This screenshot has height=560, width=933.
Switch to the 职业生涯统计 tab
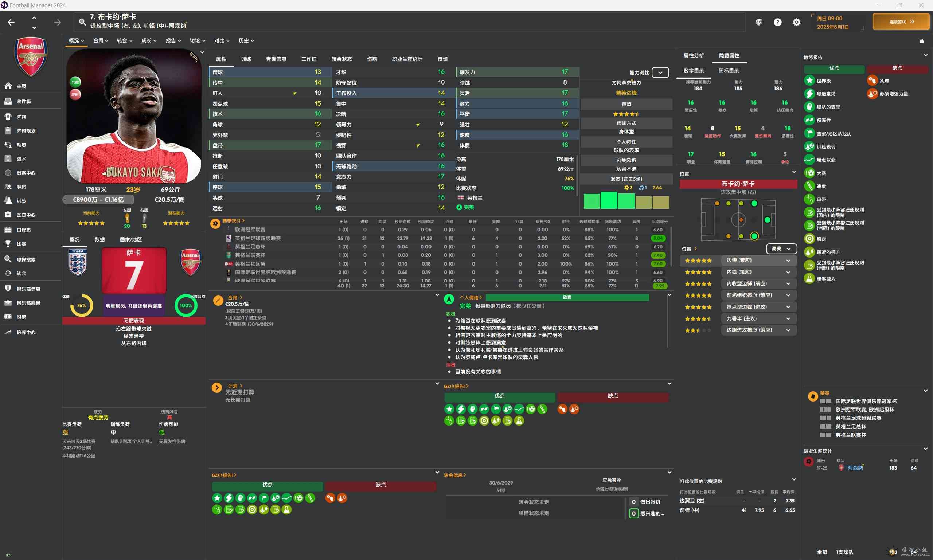407,59
